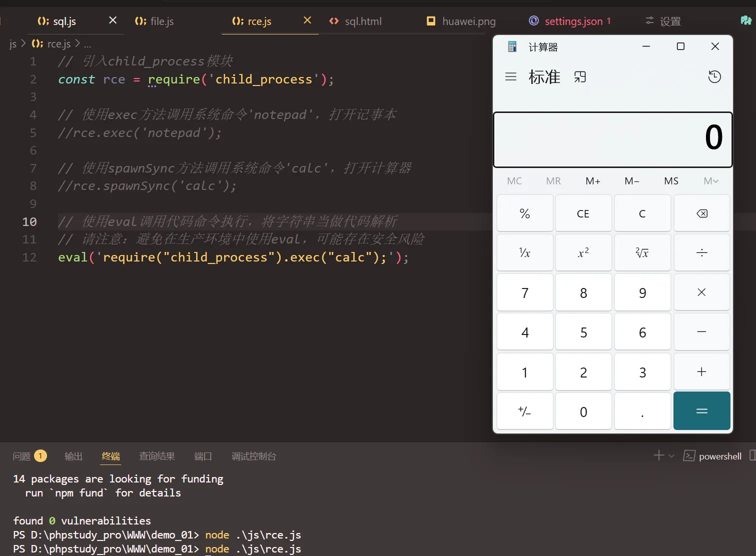
Task: Click the CE clear entry button
Action: point(583,214)
